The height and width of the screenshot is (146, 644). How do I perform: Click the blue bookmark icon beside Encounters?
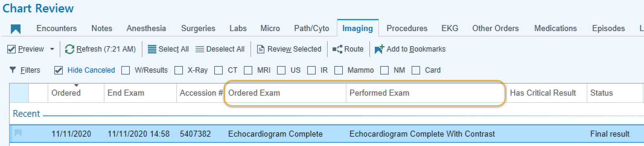pos(16,29)
